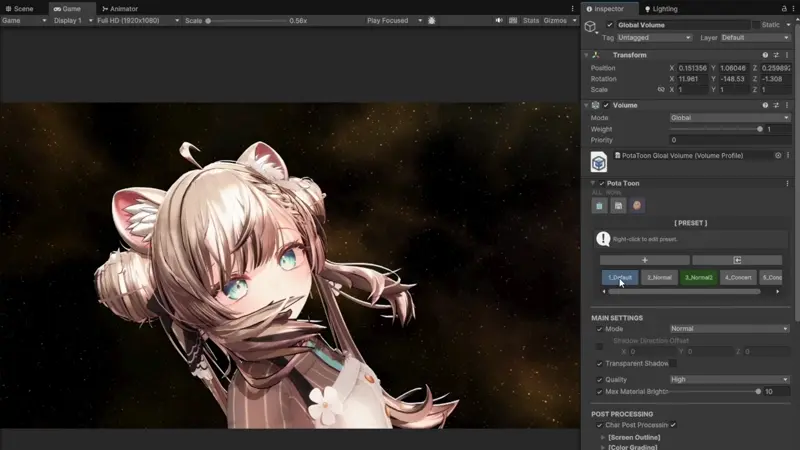Collapse the Transform component foldout
Screen dimensions: 800x450
[x=586, y=55]
